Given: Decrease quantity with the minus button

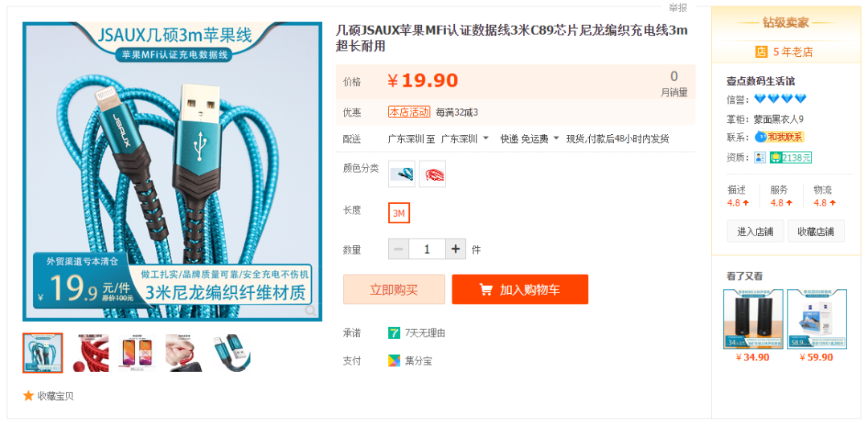Looking at the screenshot, I should click(x=399, y=249).
